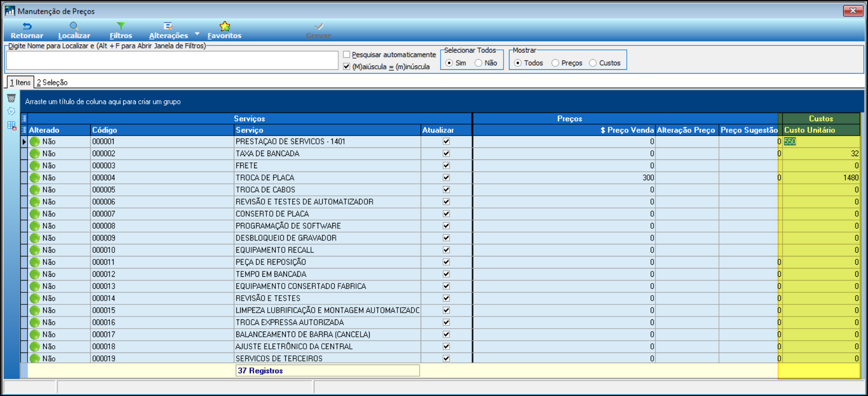Screen dimensions: 868x396
Task: Enable Pesquisar automaticamente checkbox
Action: pos(346,55)
